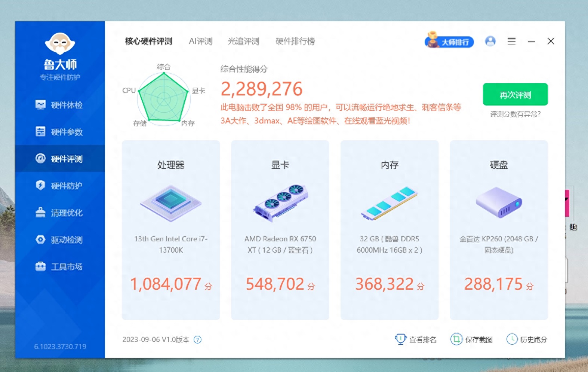Click the disk score 288,175

[493, 284]
